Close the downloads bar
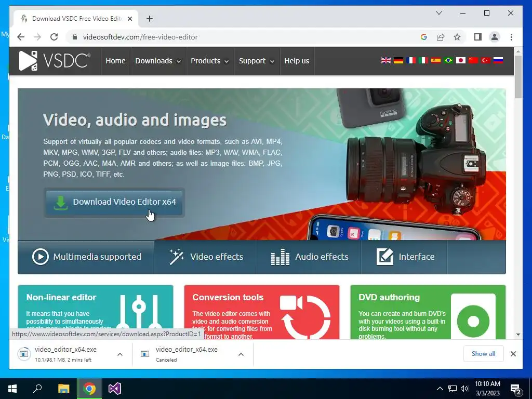 tap(513, 354)
